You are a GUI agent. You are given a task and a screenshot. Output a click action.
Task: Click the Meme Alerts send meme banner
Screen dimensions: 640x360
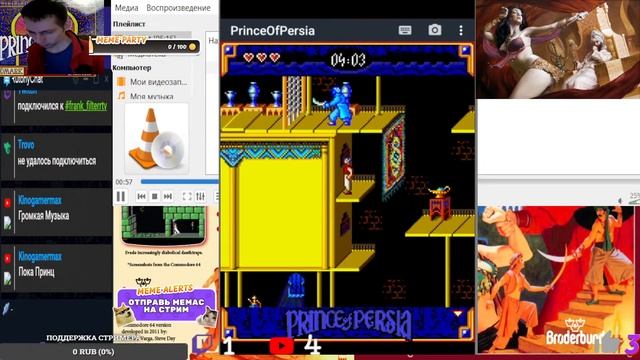(166, 304)
